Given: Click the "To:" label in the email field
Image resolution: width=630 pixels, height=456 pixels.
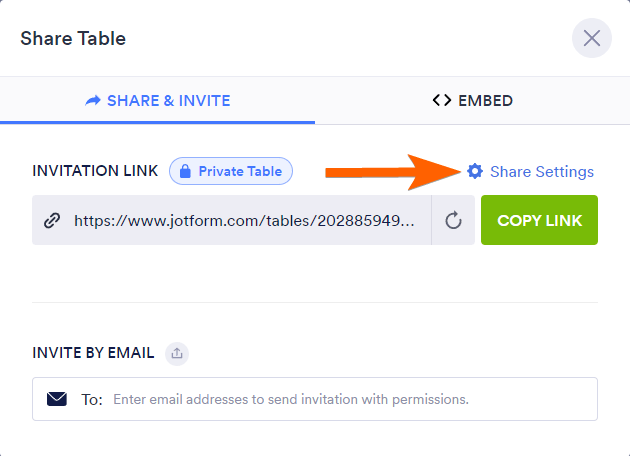Looking at the screenshot, I should (x=92, y=399).
